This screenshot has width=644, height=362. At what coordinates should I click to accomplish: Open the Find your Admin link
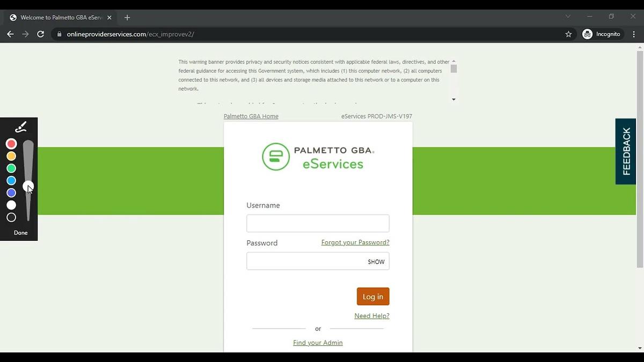(318, 343)
